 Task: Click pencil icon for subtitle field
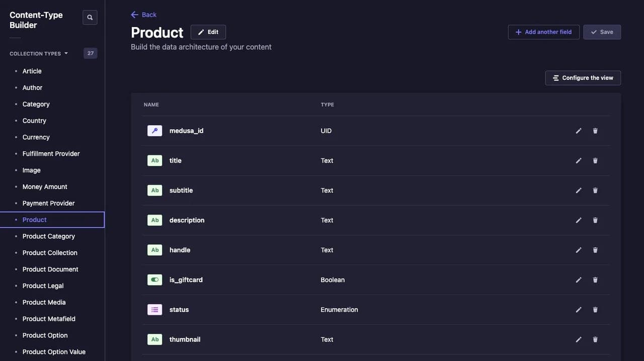(579, 191)
